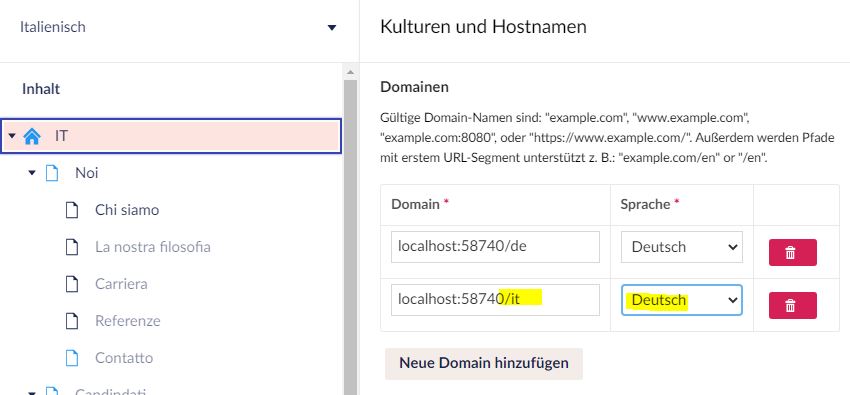Click the Inhalt section heading
The width and height of the screenshot is (850, 395).
(x=41, y=89)
